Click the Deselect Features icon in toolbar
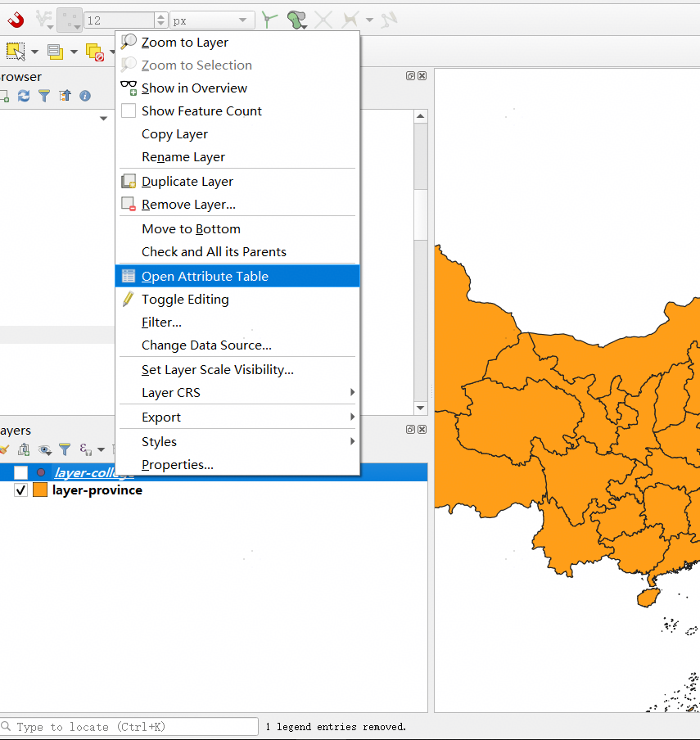The width and height of the screenshot is (700, 740). tap(95, 52)
